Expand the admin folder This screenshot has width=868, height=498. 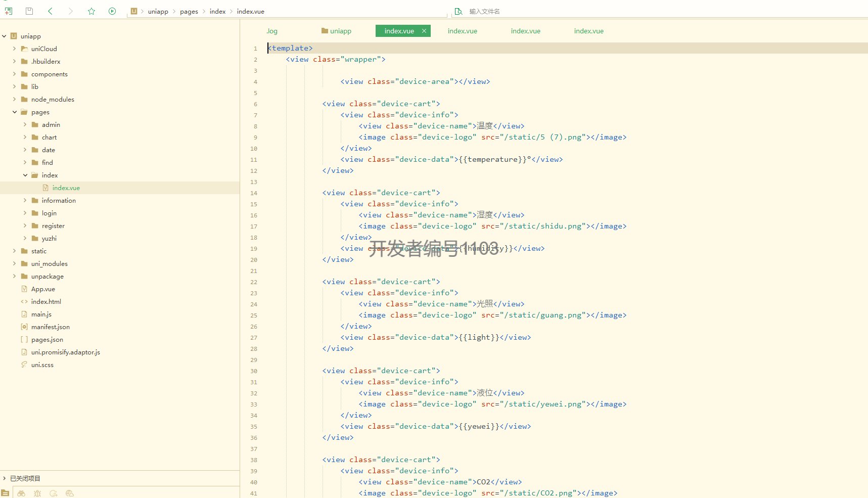[25, 125]
